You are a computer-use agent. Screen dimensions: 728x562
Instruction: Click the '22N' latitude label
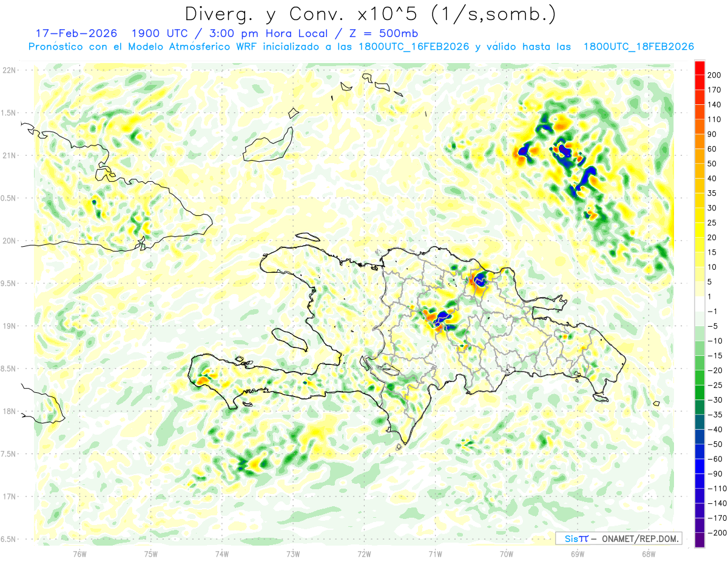pos(8,70)
